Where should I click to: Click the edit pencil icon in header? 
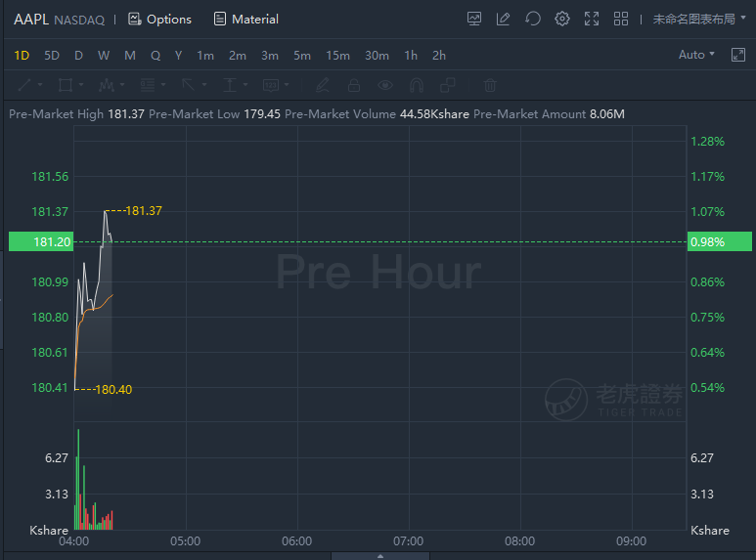[x=503, y=20]
